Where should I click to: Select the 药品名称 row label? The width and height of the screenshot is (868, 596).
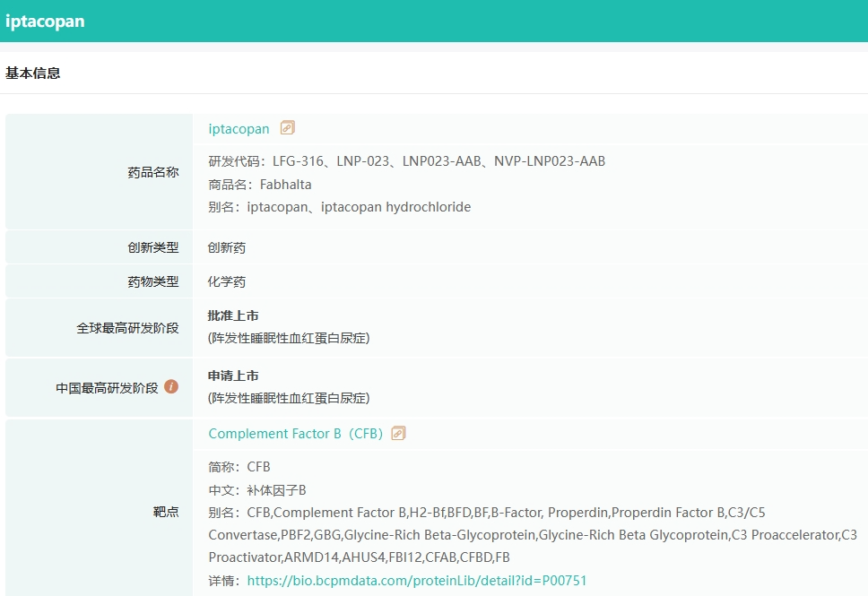pyautogui.click(x=153, y=172)
